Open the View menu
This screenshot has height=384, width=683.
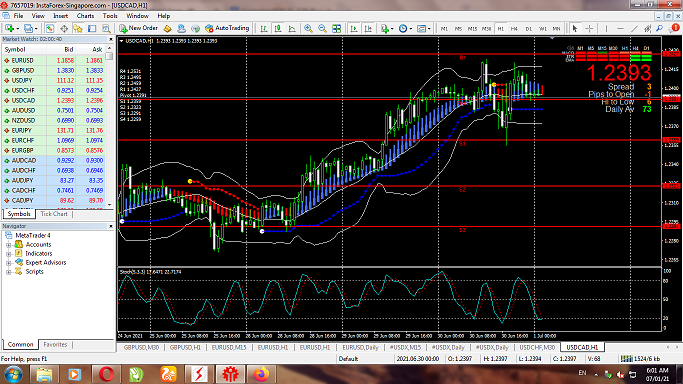point(38,16)
